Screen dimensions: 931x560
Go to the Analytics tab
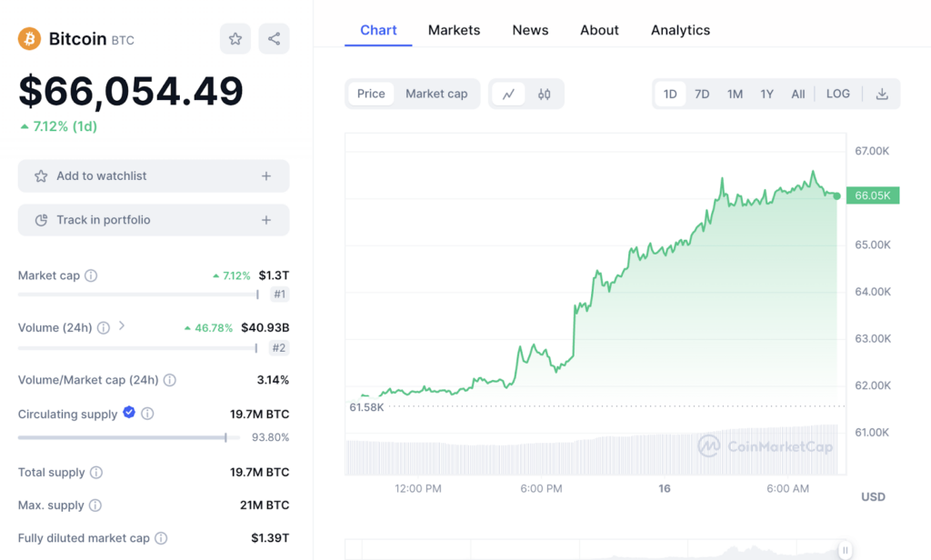click(680, 30)
